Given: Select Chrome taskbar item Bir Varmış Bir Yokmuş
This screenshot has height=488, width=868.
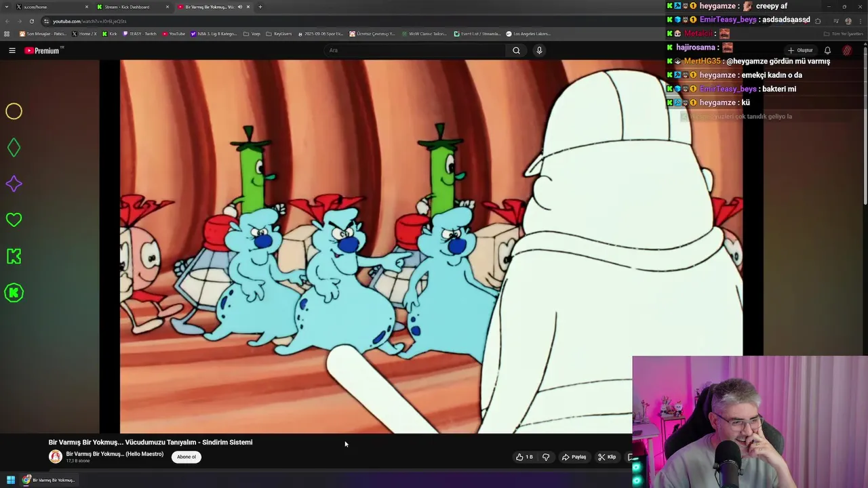Looking at the screenshot, I should (49, 480).
